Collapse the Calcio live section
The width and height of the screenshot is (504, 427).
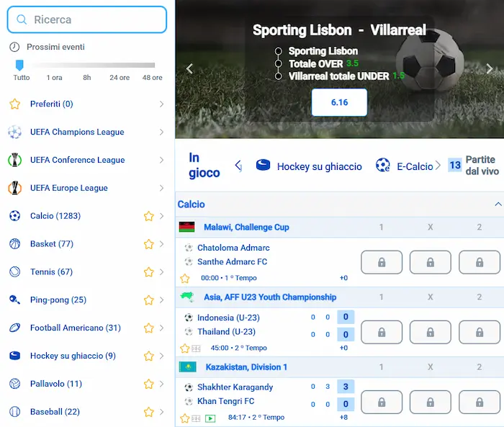pyautogui.click(x=498, y=204)
